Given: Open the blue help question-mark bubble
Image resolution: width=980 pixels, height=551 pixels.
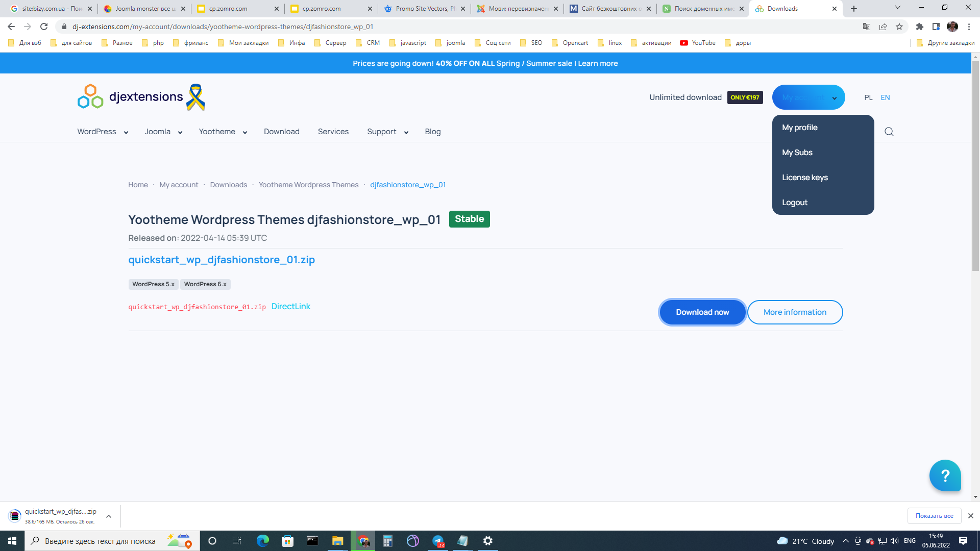Looking at the screenshot, I should (x=945, y=475).
